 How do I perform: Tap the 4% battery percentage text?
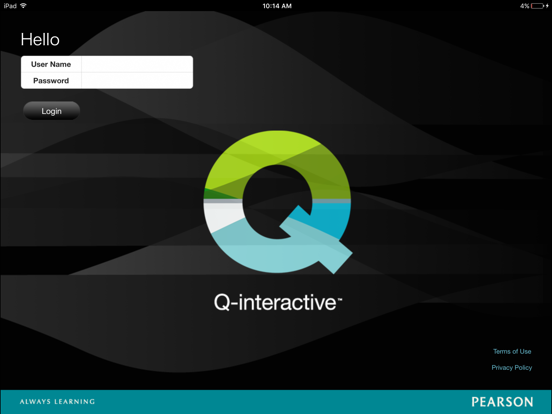[x=525, y=6]
